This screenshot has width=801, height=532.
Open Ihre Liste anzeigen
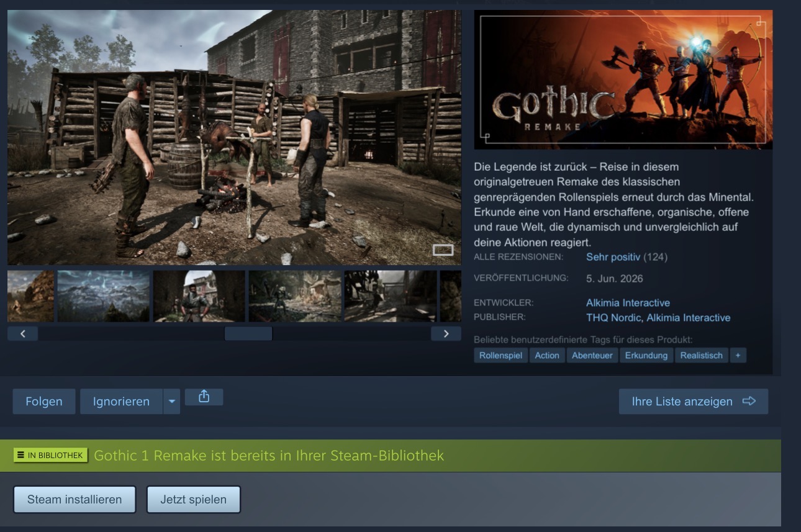[694, 402]
